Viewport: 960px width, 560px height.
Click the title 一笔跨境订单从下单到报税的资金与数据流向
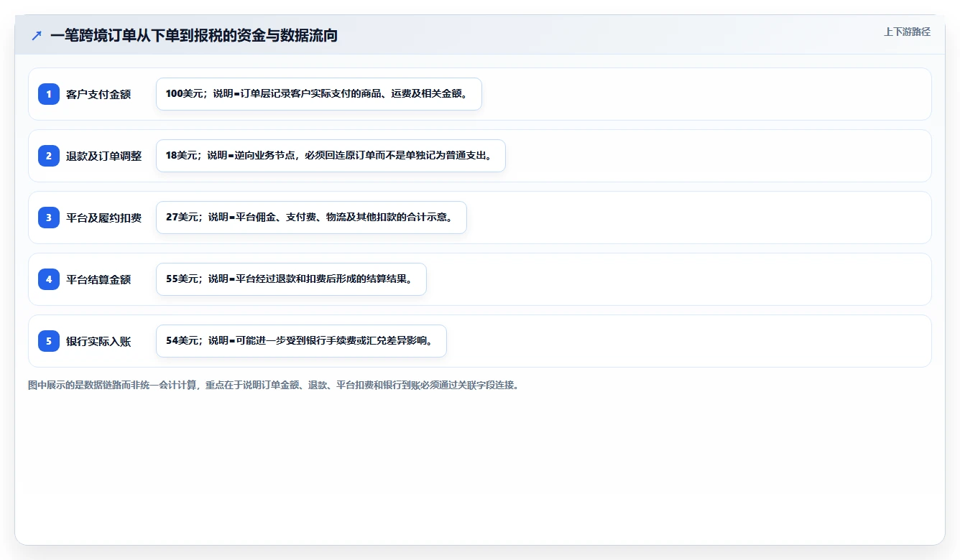[194, 35]
